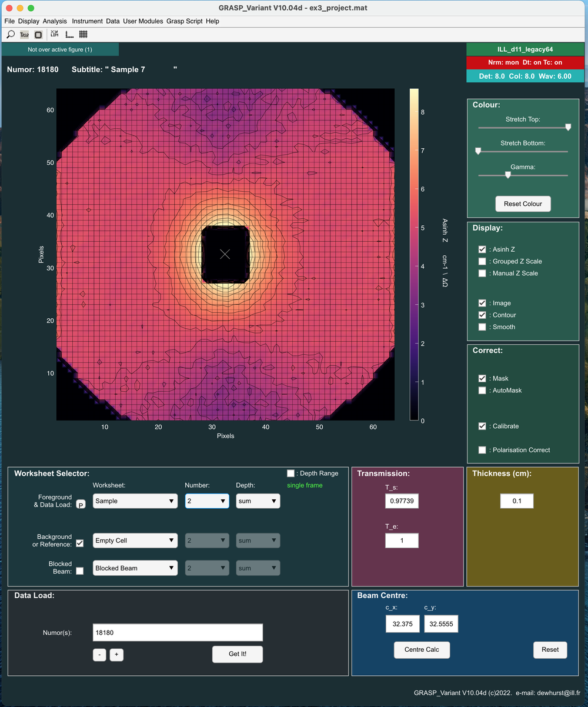Viewport: 588px width, 707px height.
Task: Open the Grasp Script menu
Action: pyautogui.click(x=185, y=21)
